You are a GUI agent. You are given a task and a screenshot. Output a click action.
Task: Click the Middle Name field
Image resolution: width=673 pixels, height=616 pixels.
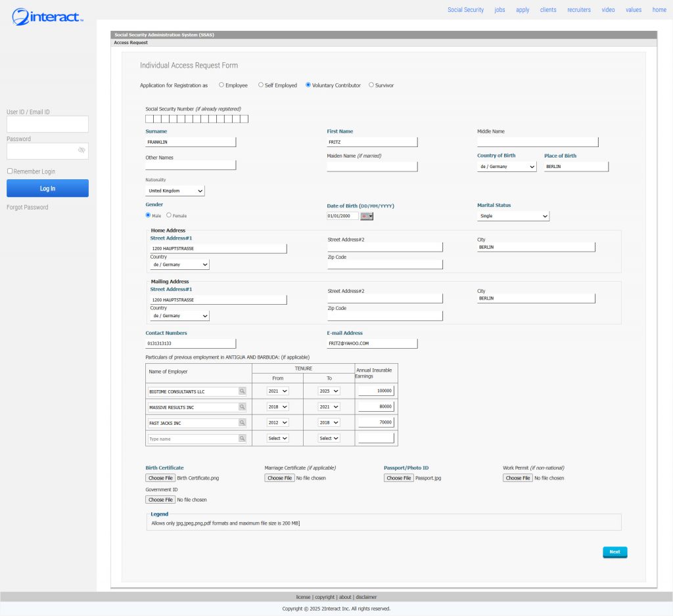coord(538,142)
